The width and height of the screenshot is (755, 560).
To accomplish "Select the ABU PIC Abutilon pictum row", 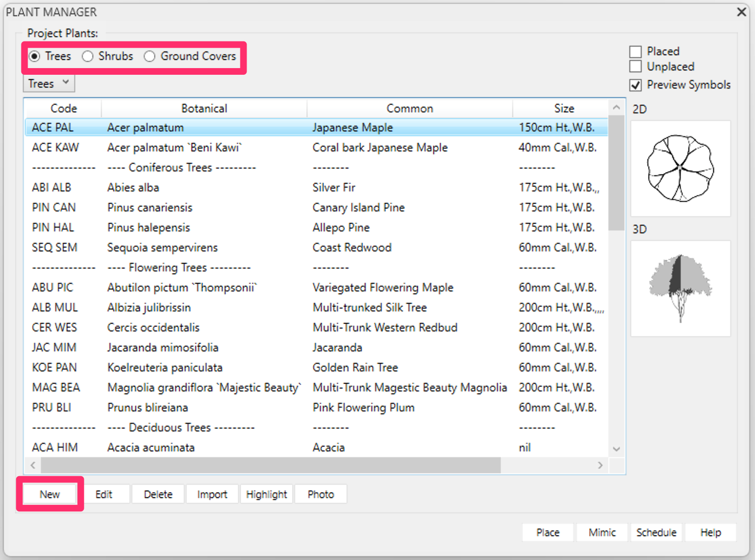I will click(x=317, y=288).
